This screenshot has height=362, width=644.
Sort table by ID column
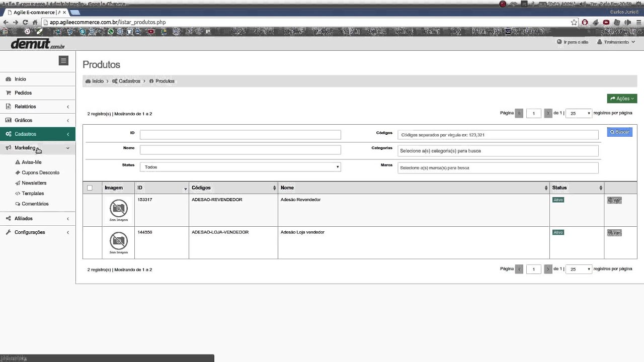[x=162, y=188]
